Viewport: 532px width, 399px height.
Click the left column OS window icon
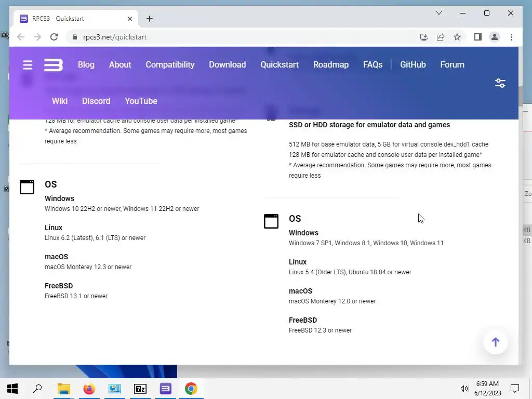[x=27, y=187]
